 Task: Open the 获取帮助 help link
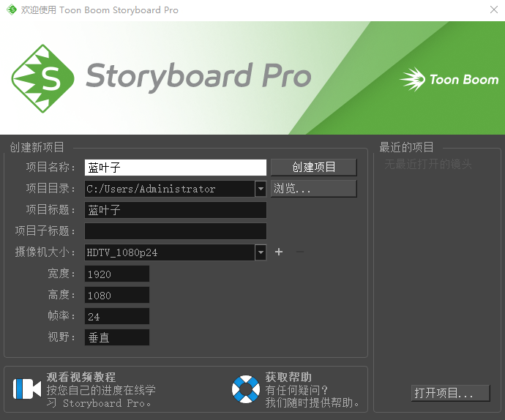[288, 377]
